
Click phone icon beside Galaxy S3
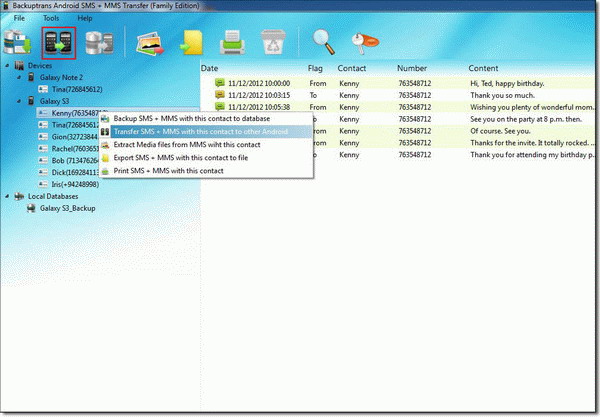(31, 101)
